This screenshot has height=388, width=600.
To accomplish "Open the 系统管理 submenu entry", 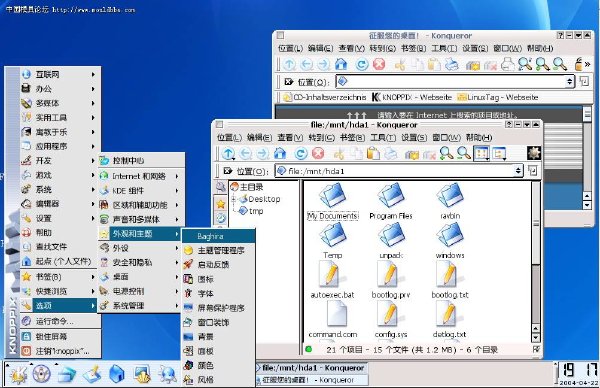I will [140, 306].
